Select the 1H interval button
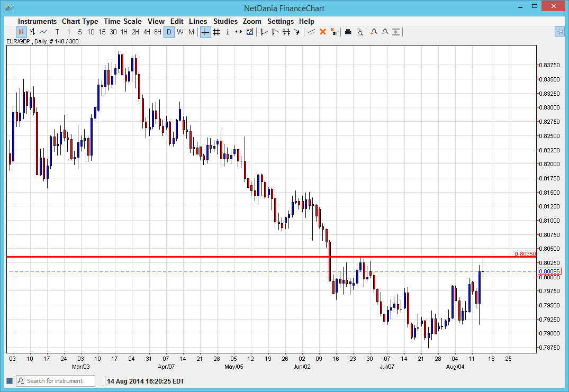Viewport: 569px width, 392px height. coord(124,32)
